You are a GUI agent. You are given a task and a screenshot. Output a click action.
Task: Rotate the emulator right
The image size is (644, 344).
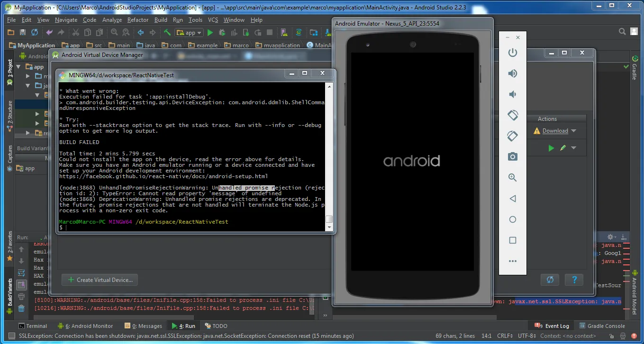[x=512, y=136]
